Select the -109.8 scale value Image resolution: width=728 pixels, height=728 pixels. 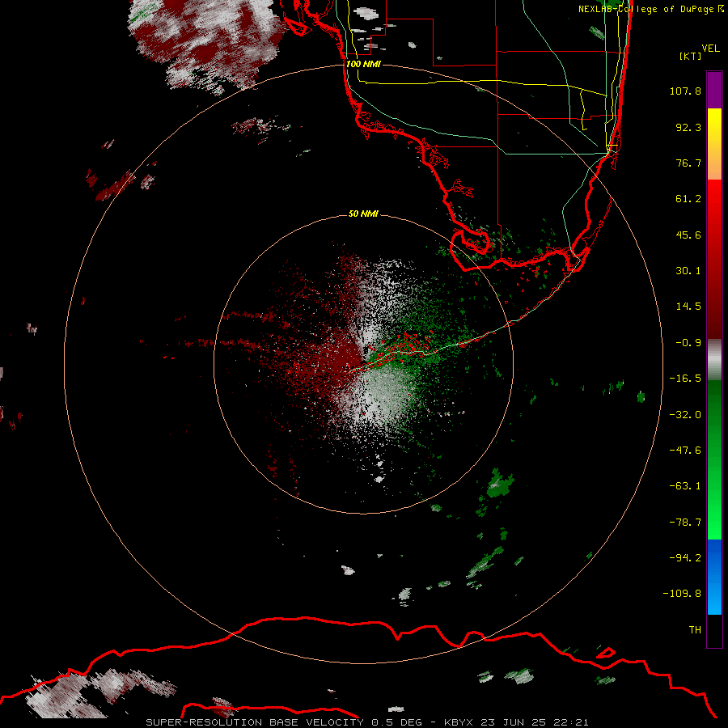click(682, 594)
